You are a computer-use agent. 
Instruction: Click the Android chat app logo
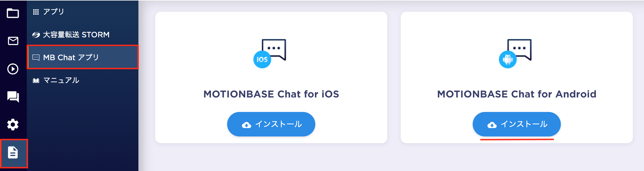pyautogui.click(x=515, y=53)
